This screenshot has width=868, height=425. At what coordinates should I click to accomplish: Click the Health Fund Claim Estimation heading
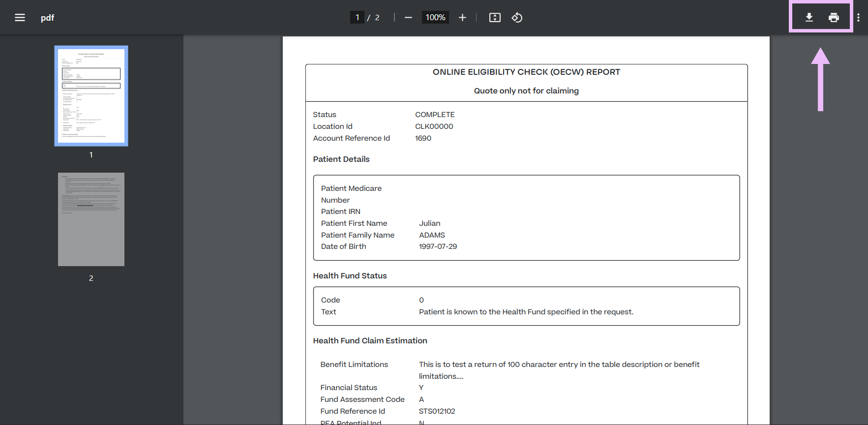370,340
